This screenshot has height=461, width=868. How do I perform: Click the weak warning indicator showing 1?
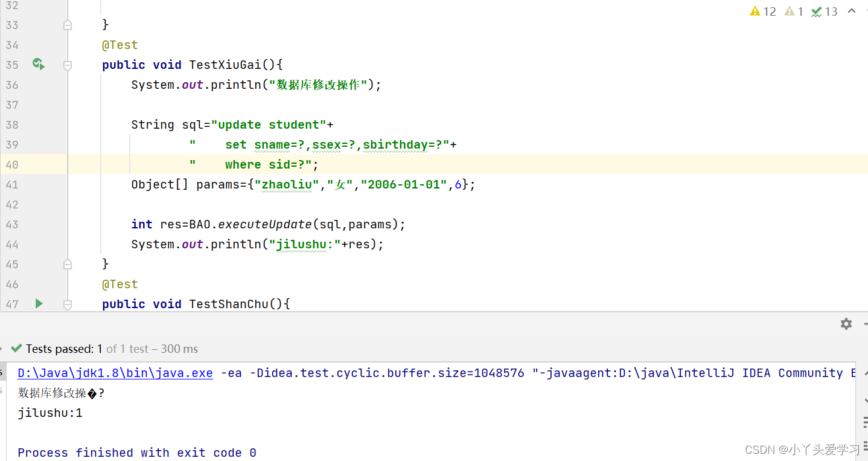794,11
